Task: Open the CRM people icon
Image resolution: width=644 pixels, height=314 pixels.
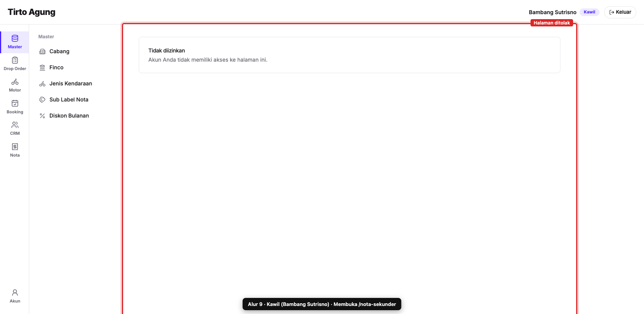Action: (x=15, y=125)
